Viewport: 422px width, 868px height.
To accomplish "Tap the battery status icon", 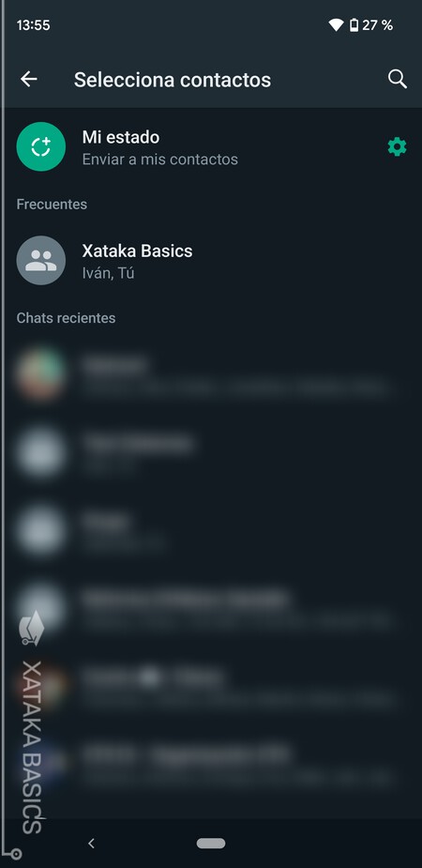I will pyautogui.click(x=354, y=25).
